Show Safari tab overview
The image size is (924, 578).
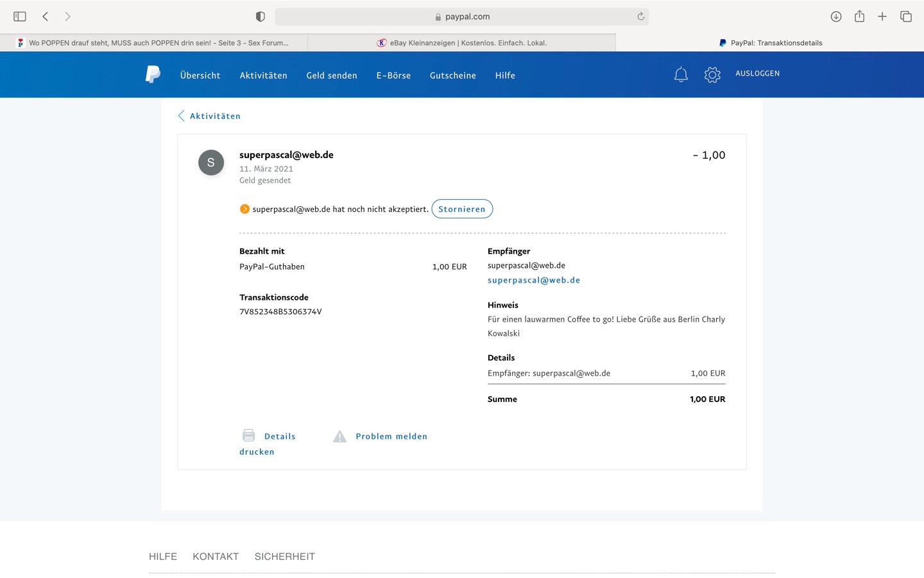click(x=905, y=17)
